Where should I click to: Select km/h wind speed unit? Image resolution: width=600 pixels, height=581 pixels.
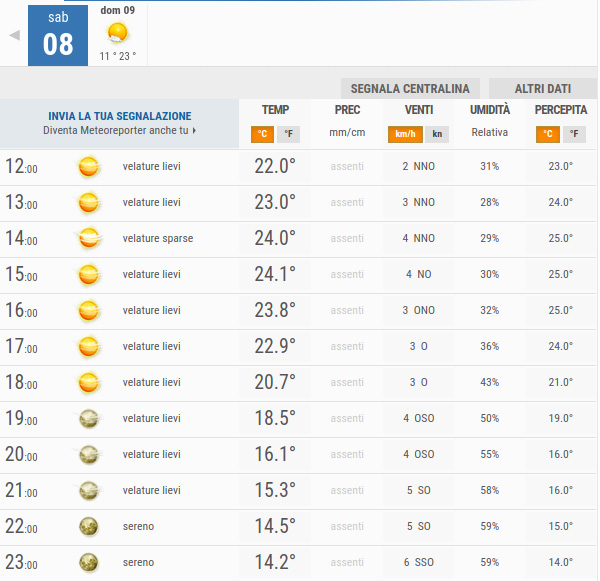click(x=405, y=134)
